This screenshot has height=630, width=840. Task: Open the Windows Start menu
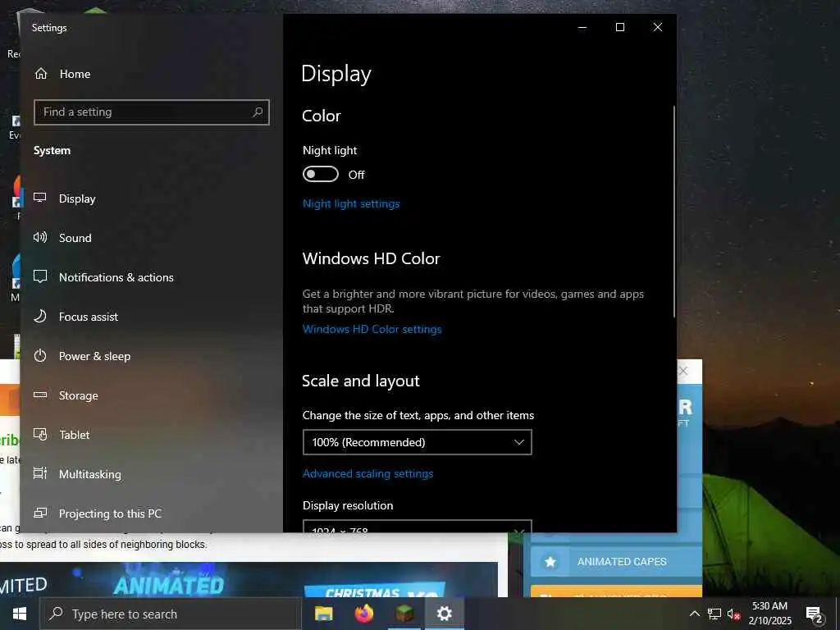[20, 614]
